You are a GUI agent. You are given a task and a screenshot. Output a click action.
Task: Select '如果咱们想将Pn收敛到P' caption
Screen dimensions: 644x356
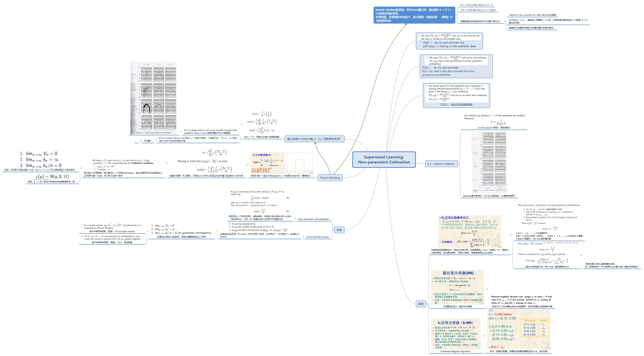(182, 237)
